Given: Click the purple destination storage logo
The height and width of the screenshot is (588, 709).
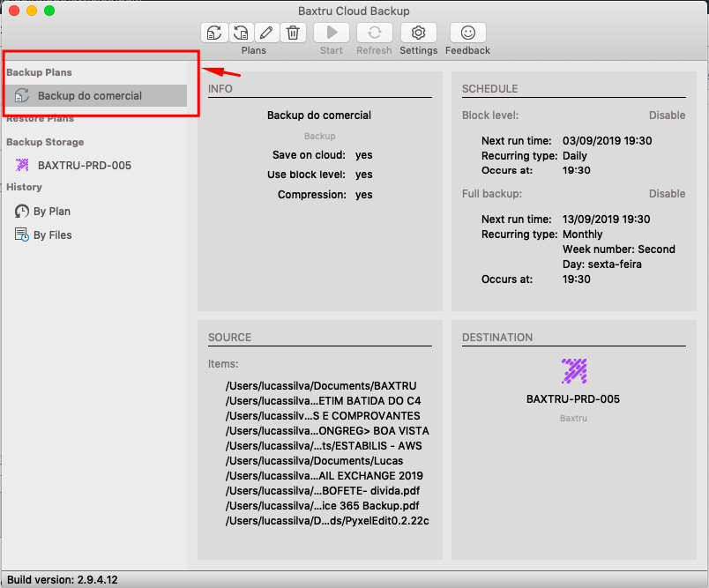Looking at the screenshot, I should click(x=574, y=371).
